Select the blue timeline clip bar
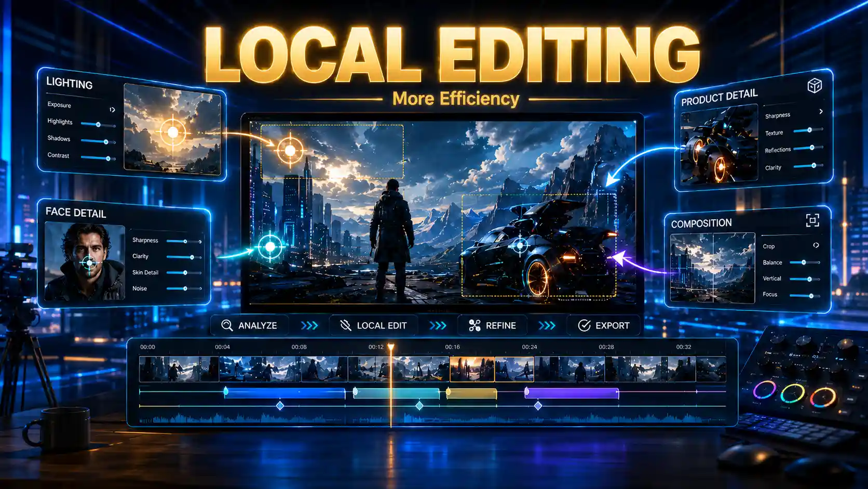This screenshot has height=489, width=868. [x=285, y=393]
